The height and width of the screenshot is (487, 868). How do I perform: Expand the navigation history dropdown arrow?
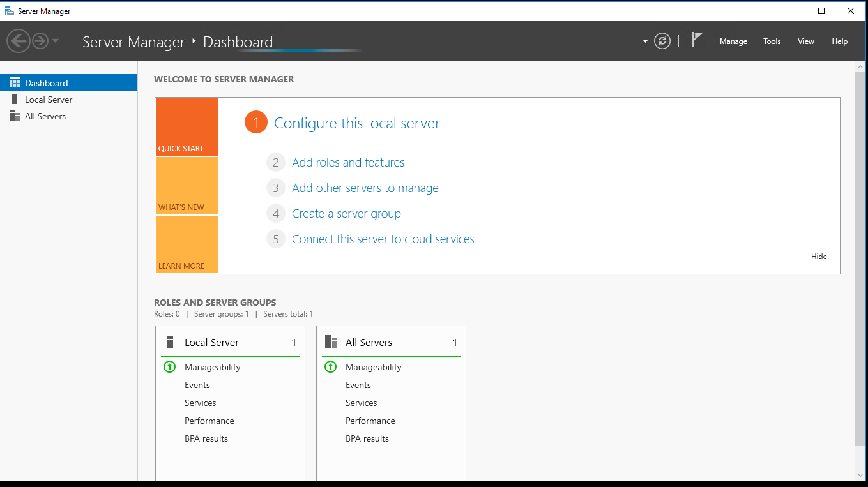tap(56, 41)
